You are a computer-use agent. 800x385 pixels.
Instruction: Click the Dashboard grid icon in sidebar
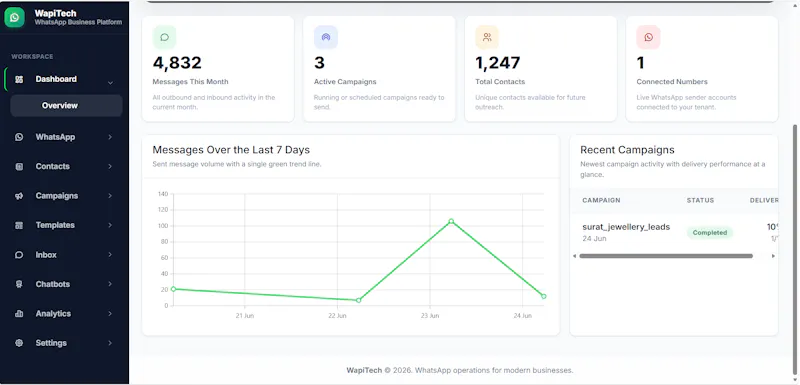click(19, 79)
